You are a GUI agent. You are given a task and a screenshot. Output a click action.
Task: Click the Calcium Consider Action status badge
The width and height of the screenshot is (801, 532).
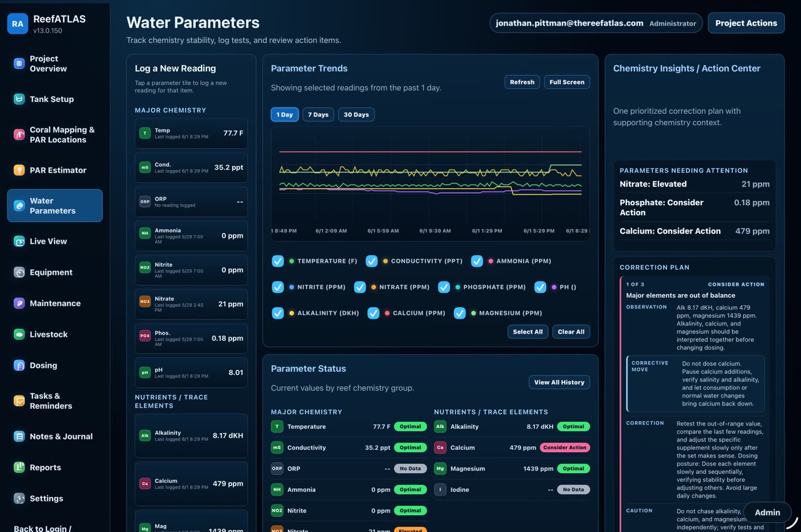(564, 448)
